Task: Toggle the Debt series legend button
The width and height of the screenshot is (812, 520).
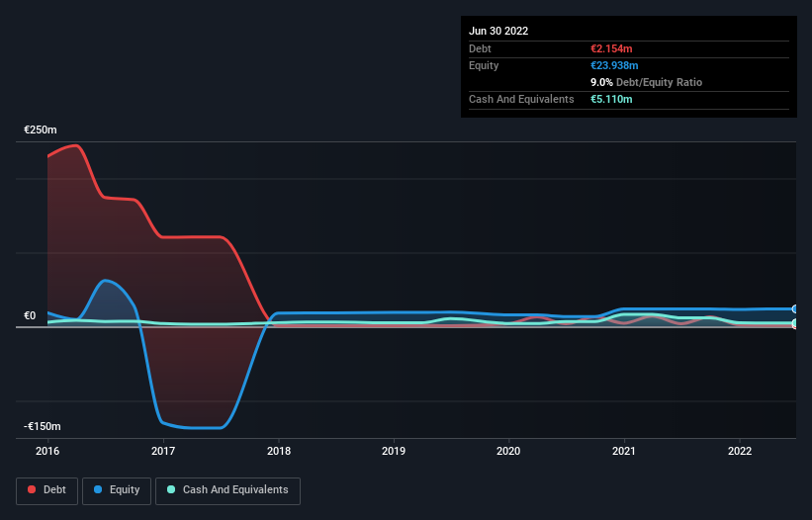Action: [x=46, y=490]
